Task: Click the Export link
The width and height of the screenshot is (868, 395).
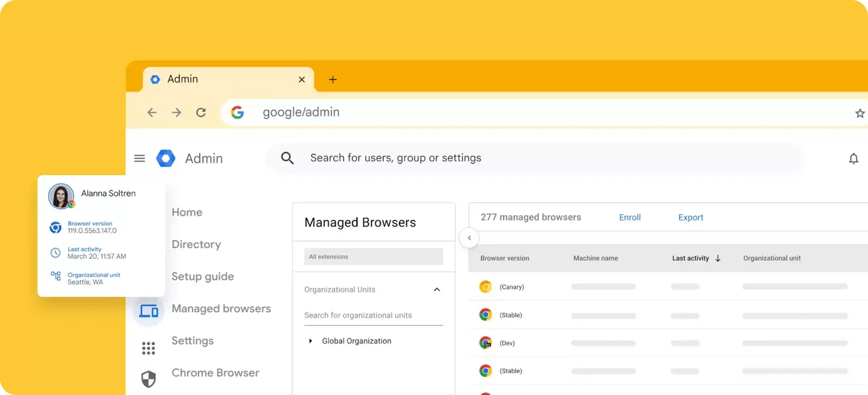Action: click(690, 218)
